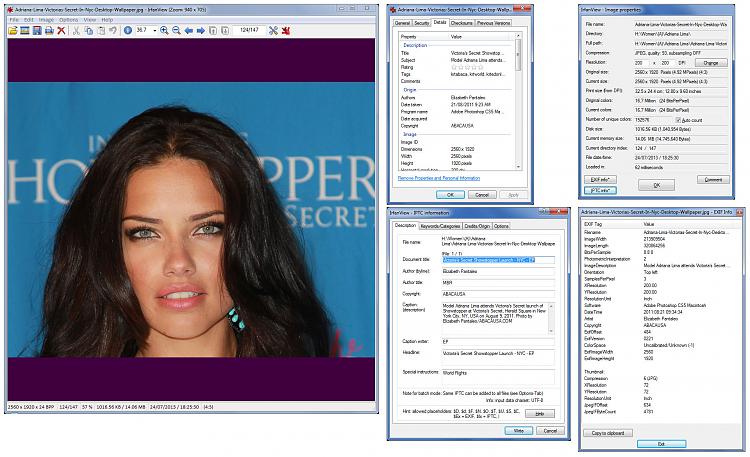The width and height of the screenshot is (750, 457).
Task: Click the highlighted Document title field
Action: pyautogui.click(x=498, y=260)
